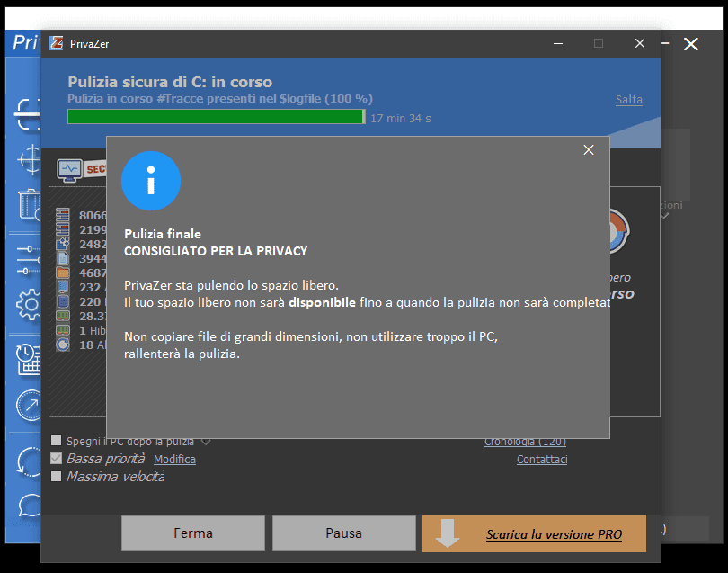Click Scarica la versione PRO link
Viewport: 728px width, 573px height.
click(x=554, y=534)
